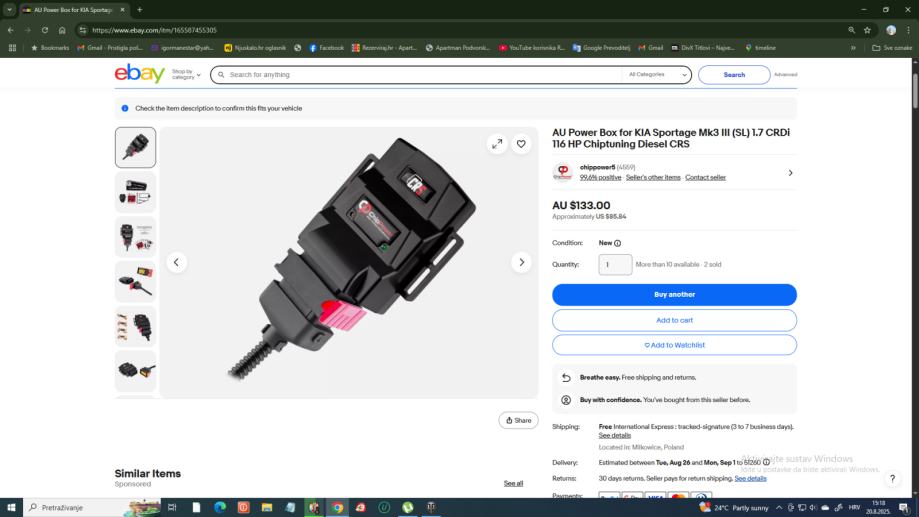Click the eBay logo

point(139,74)
